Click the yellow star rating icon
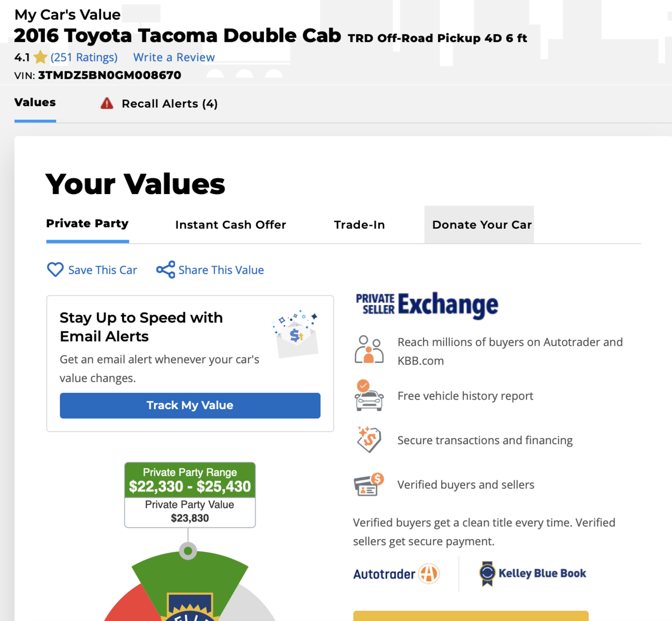This screenshot has width=672, height=621. click(x=40, y=57)
